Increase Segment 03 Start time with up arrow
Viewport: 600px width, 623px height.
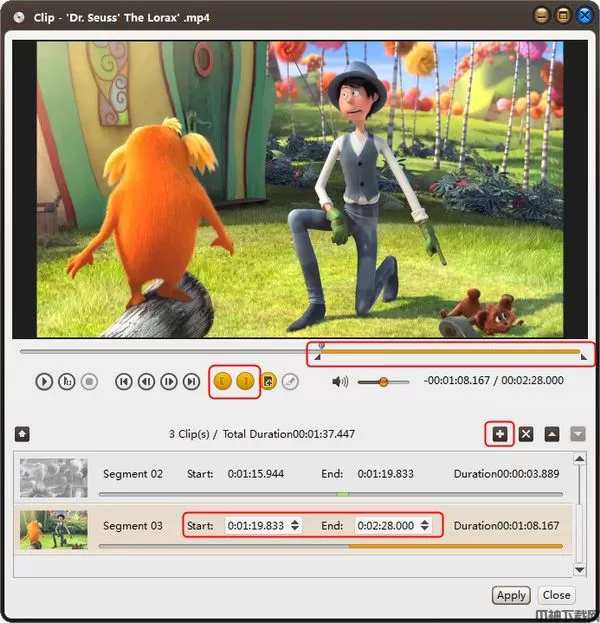tap(295, 522)
